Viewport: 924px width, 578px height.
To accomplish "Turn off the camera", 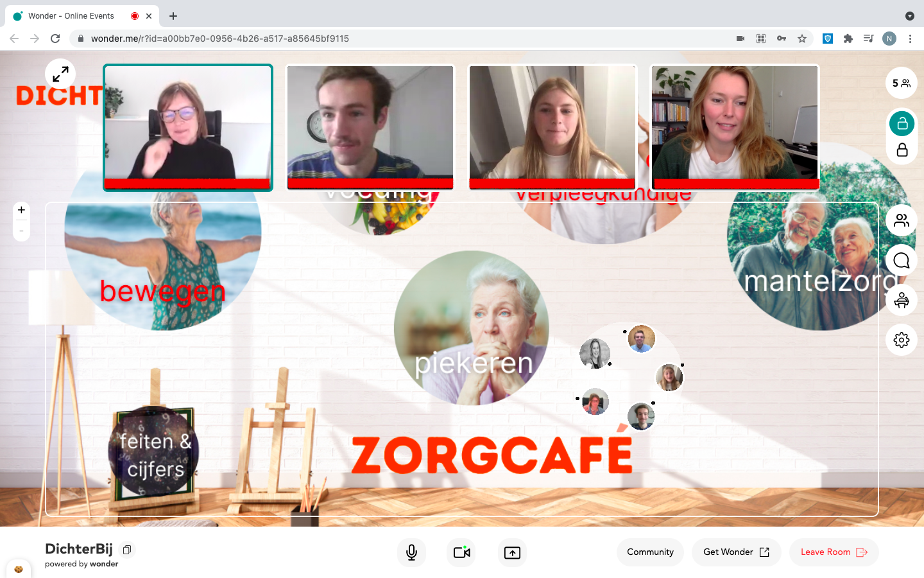I will [x=461, y=552].
